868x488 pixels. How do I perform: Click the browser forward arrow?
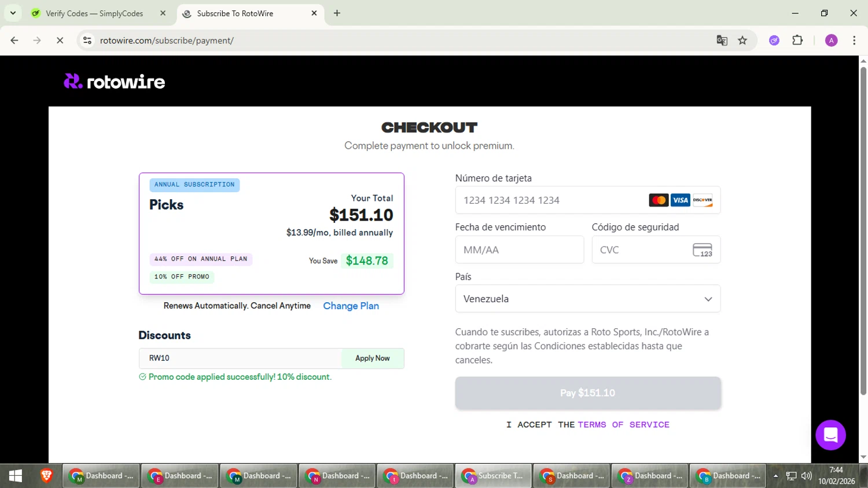coord(37,41)
